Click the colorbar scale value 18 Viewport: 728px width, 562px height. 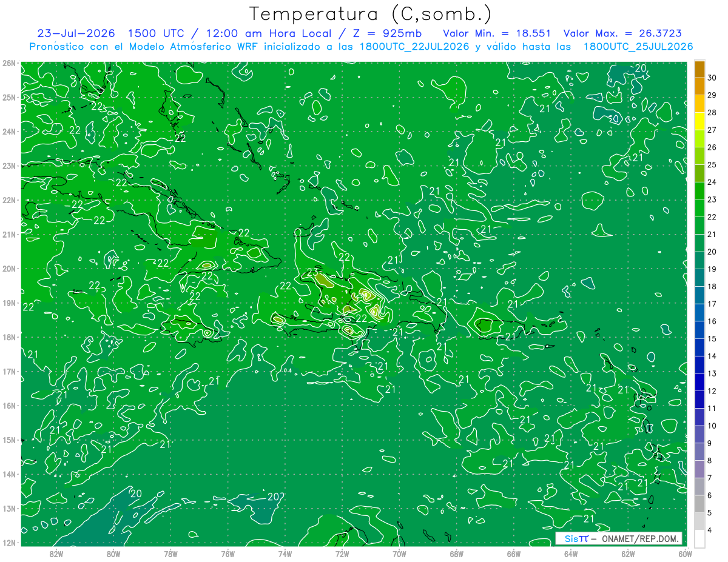(712, 286)
